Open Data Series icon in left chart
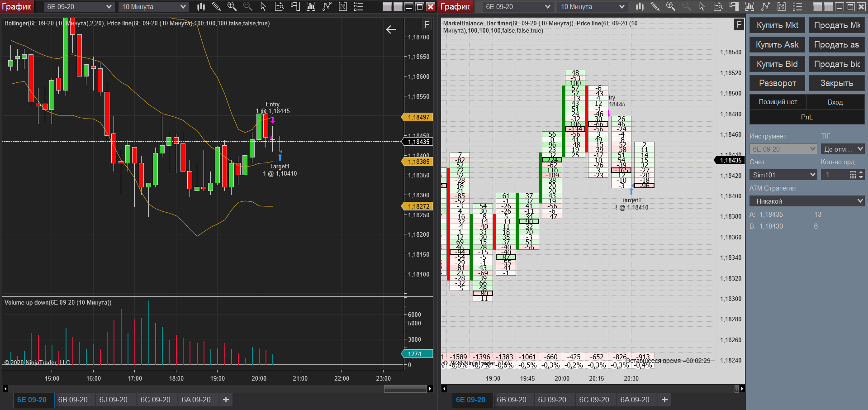Image resolution: width=868 pixels, height=410 pixels. 311,6
